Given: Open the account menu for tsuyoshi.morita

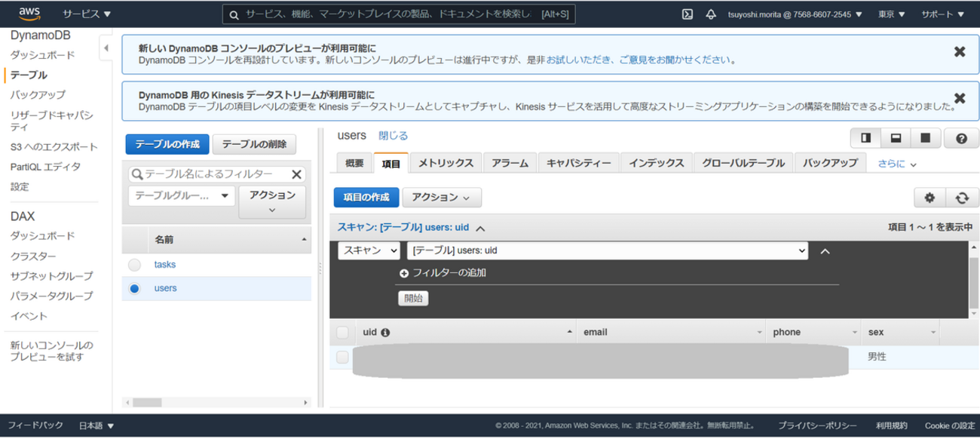Looking at the screenshot, I should click(x=795, y=14).
